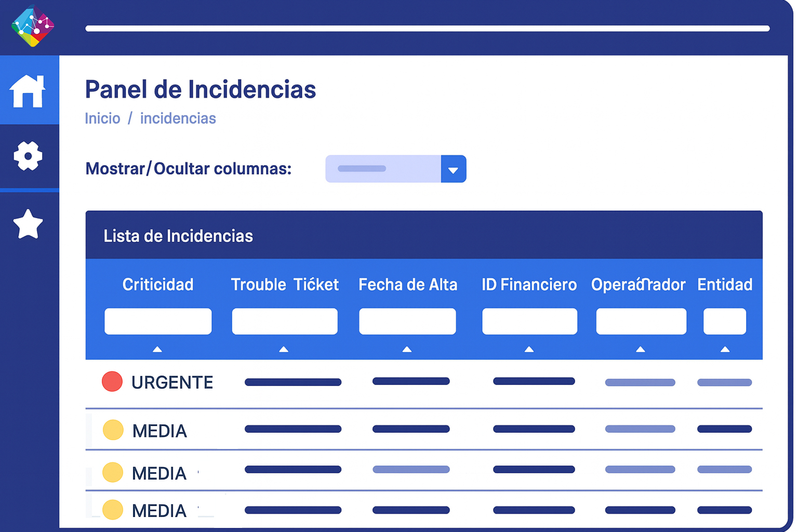Click the Panel de Incidencias heading
The width and height of the screenshot is (798, 532).
click(201, 89)
